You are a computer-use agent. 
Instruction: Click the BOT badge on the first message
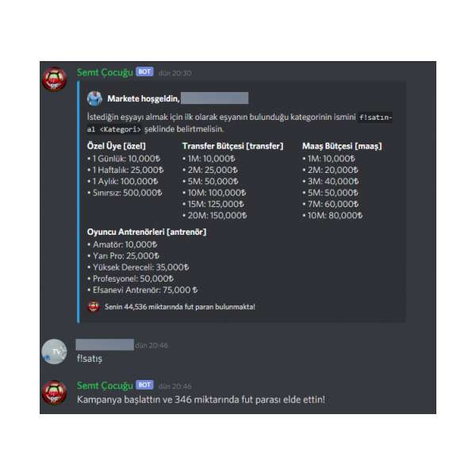(145, 71)
